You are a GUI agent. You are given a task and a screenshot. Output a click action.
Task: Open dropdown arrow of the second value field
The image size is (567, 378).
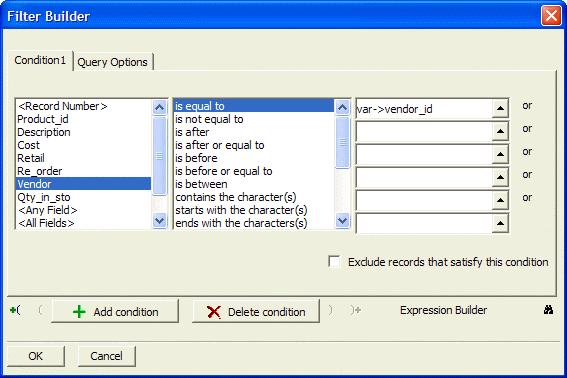pyautogui.click(x=500, y=131)
